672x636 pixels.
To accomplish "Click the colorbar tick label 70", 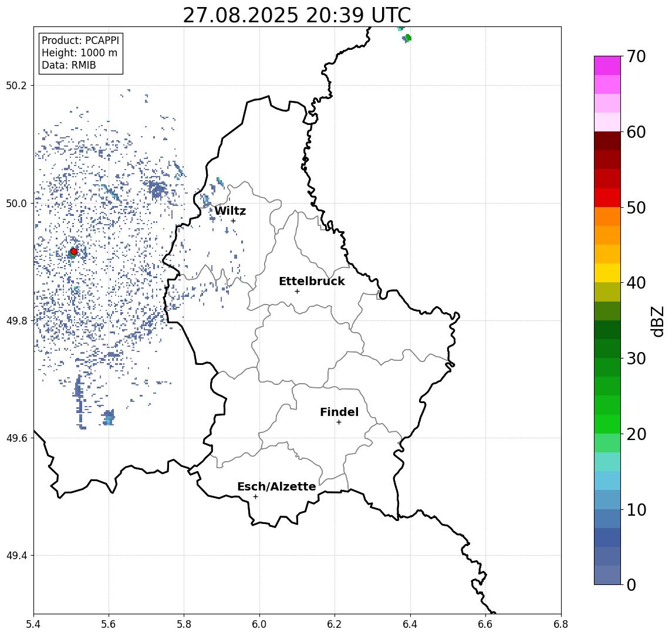I will coord(636,56).
